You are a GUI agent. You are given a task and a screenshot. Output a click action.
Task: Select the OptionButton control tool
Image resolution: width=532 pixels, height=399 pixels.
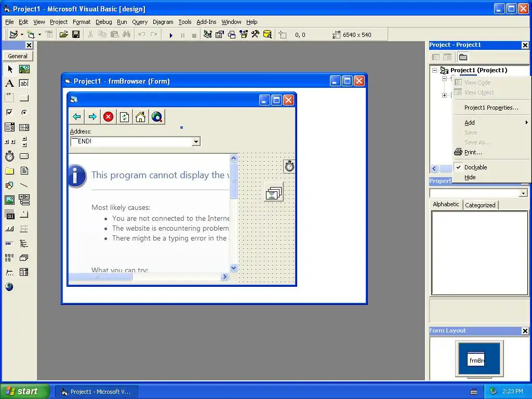coord(24,112)
